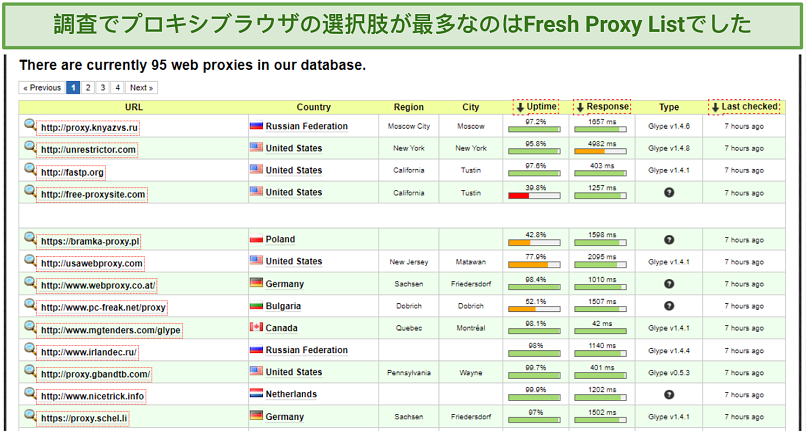Go to Next page
This screenshot has height=434, width=806.
[x=141, y=88]
